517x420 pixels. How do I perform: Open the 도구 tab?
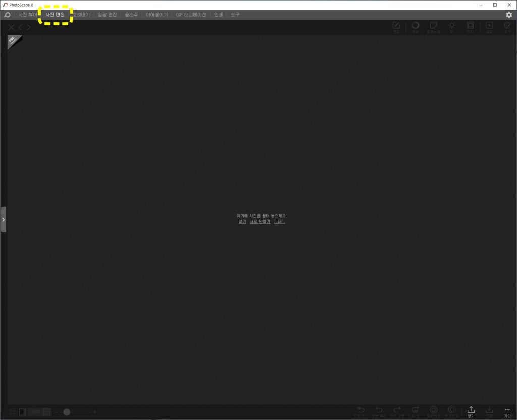[x=235, y=15]
